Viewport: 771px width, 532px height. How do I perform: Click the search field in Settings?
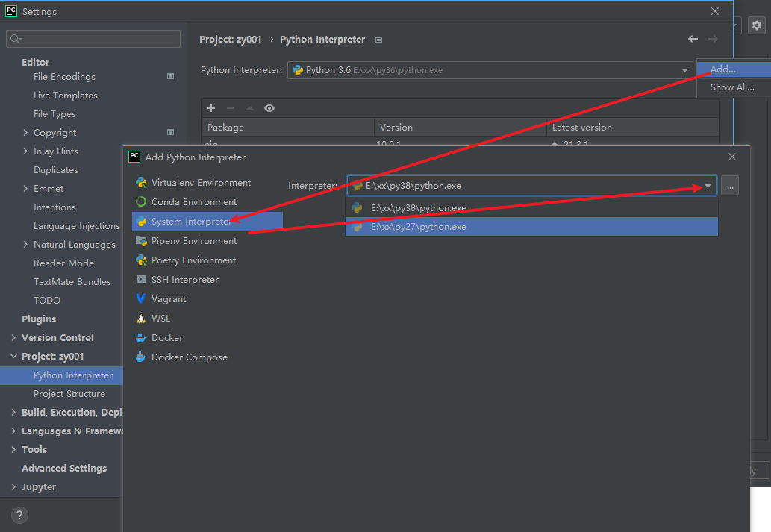pyautogui.click(x=93, y=39)
